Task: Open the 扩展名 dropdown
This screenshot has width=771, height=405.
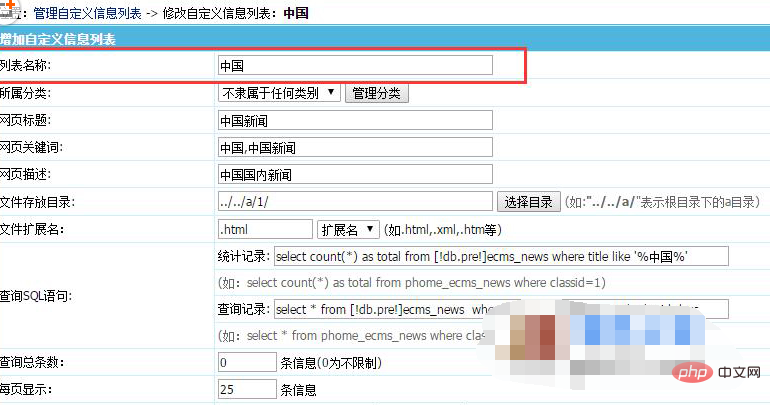Action: tap(348, 229)
